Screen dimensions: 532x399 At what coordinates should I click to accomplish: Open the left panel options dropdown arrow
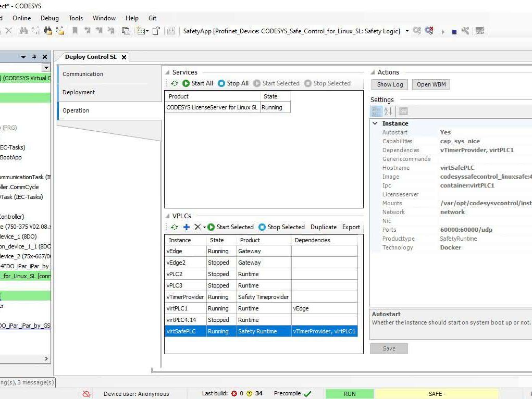coord(23,57)
